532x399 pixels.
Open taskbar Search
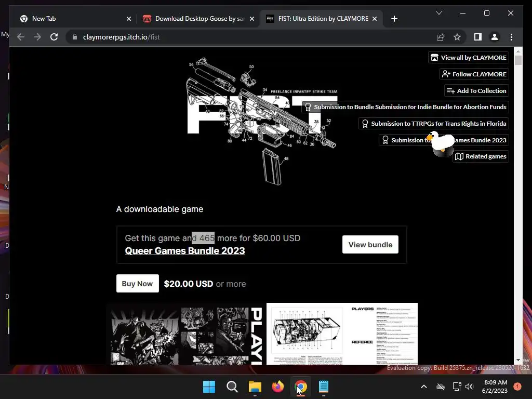[x=232, y=387]
